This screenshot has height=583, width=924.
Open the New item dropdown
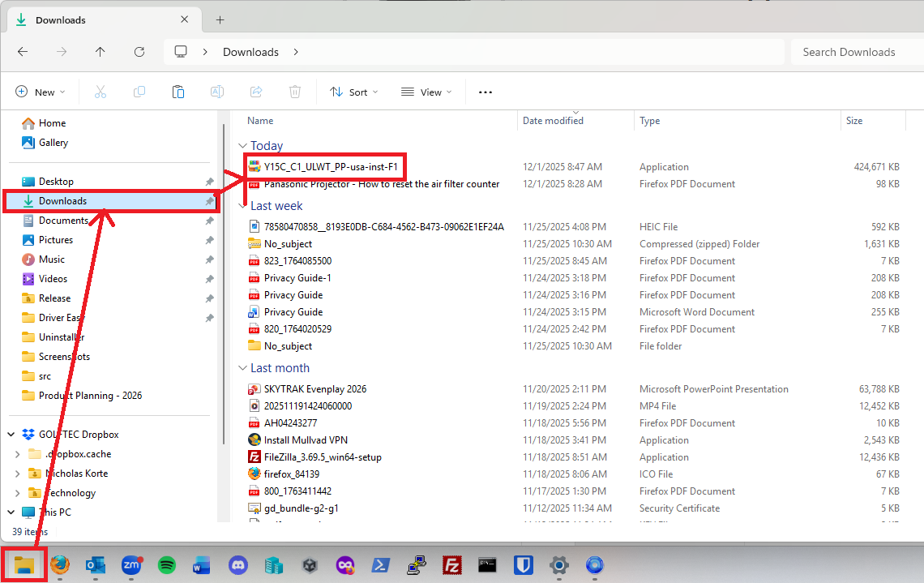(40, 92)
